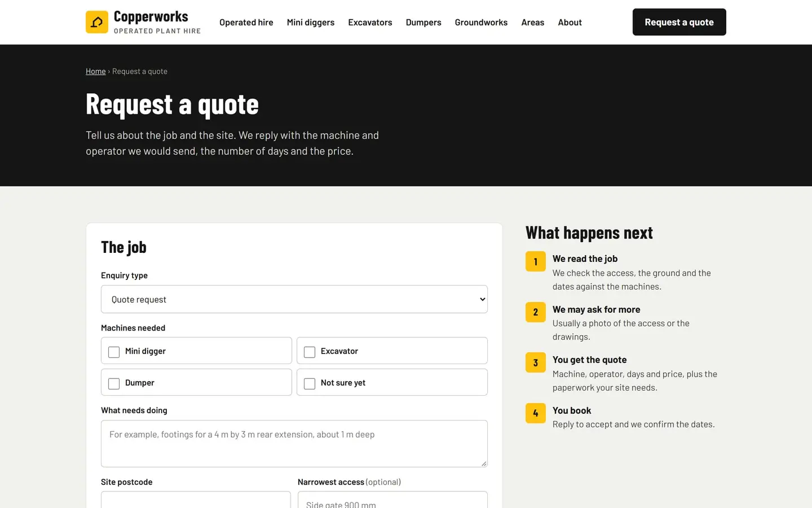Click the 'Enquiry type' label
Viewport: 812px width, 508px height.
(124, 275)
